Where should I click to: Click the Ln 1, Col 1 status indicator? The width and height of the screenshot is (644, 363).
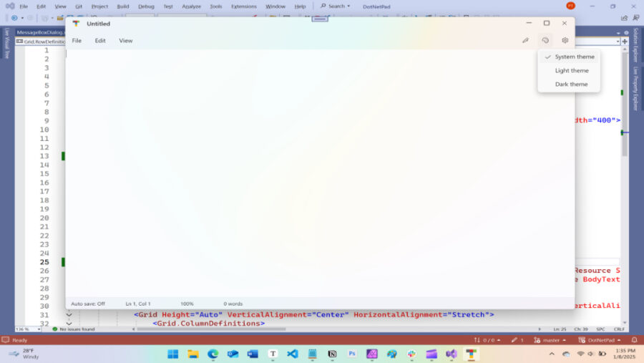pyautogui.click(x=138, y=304)
